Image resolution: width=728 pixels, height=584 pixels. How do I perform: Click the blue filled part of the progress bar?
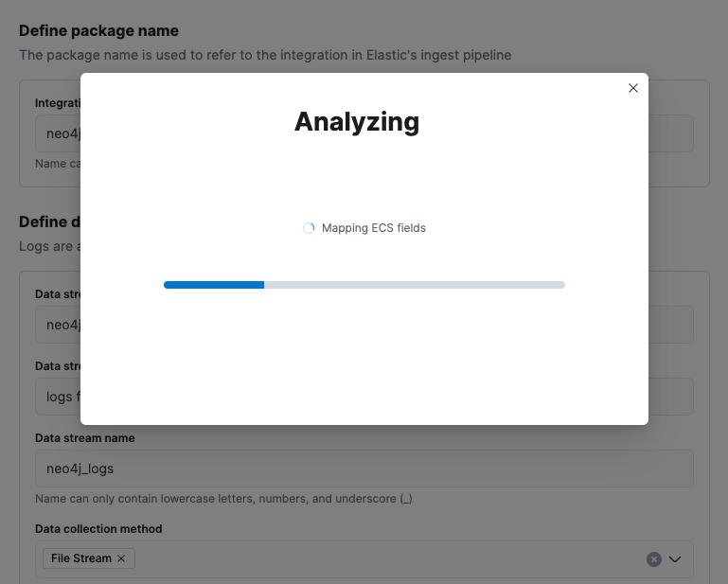[213, 284]
